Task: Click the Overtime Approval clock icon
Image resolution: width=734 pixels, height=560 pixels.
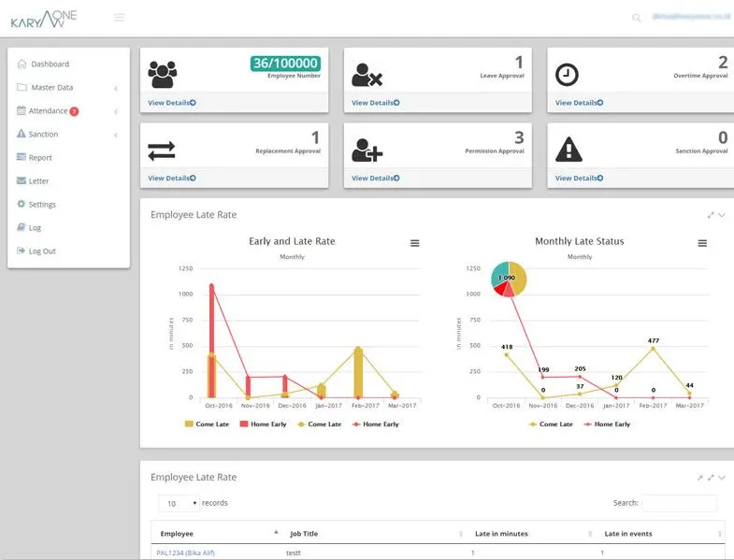Action: pos(567,75)
